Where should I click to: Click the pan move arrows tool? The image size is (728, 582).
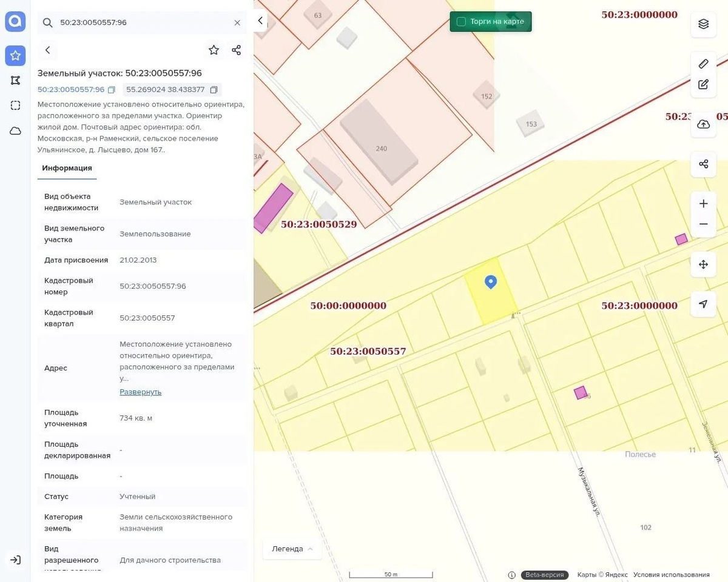click(703, 264)
